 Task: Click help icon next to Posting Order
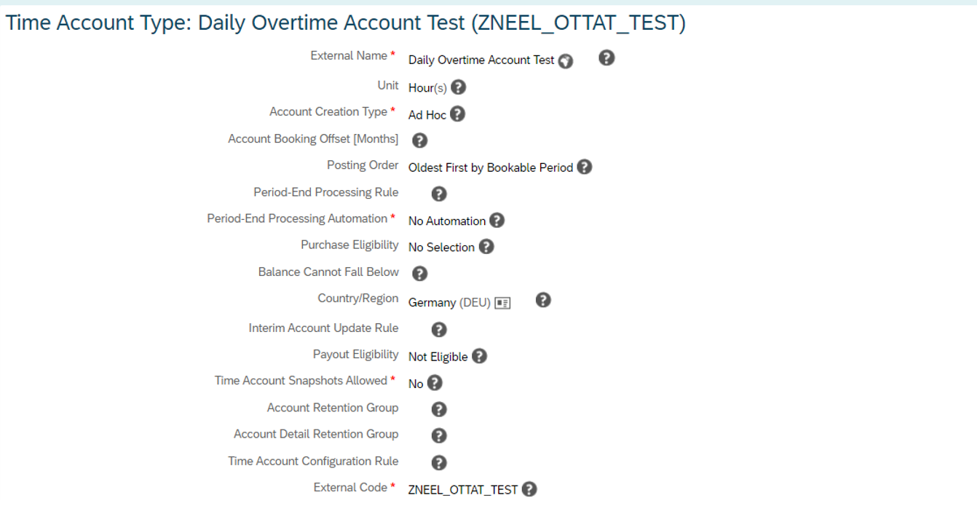click(585, 167)
